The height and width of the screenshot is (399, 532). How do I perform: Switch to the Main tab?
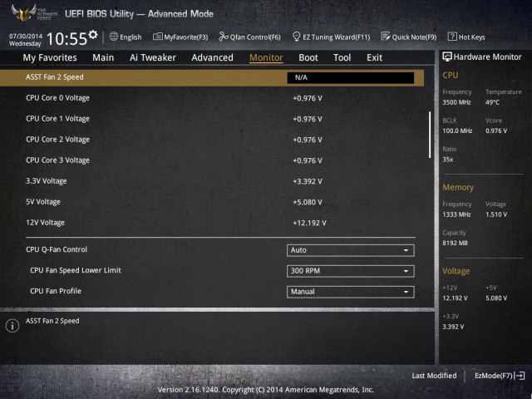tap(103, 57)
